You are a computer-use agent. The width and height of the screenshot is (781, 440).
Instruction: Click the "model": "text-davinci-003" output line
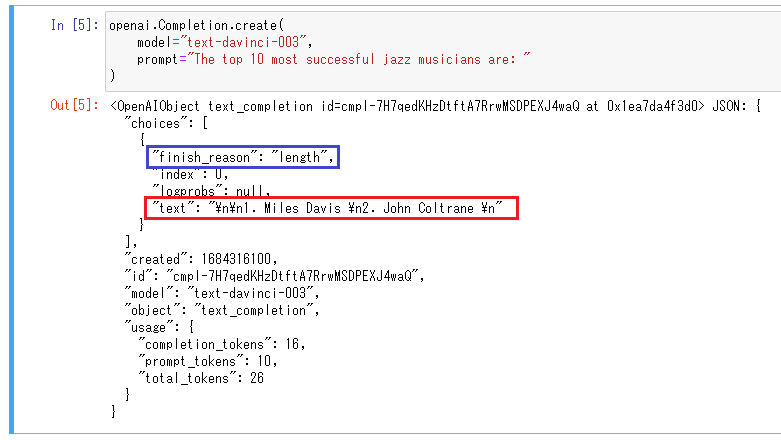tap(222, 293)
